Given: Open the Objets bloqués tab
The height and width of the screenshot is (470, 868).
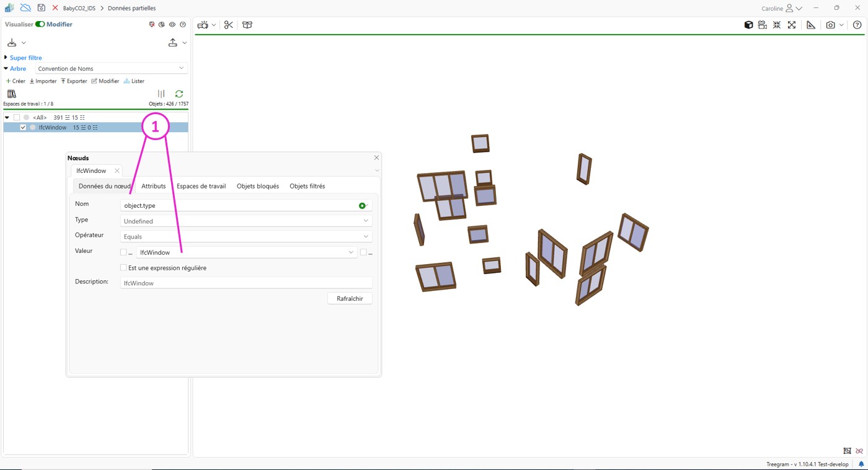Looking at the screenshot, I should coord(257,186).
